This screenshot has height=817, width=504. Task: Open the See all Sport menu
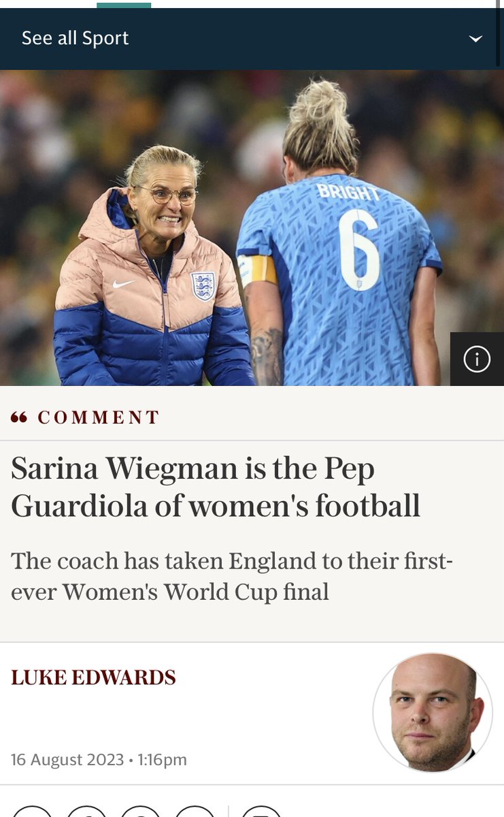coord(75,38)
